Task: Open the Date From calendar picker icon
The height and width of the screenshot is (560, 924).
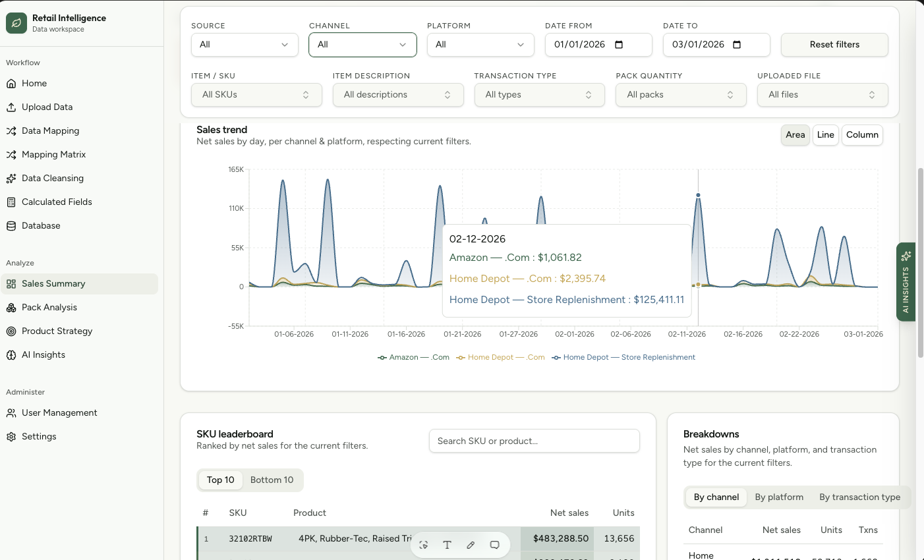Action: [x=619, y=45]
